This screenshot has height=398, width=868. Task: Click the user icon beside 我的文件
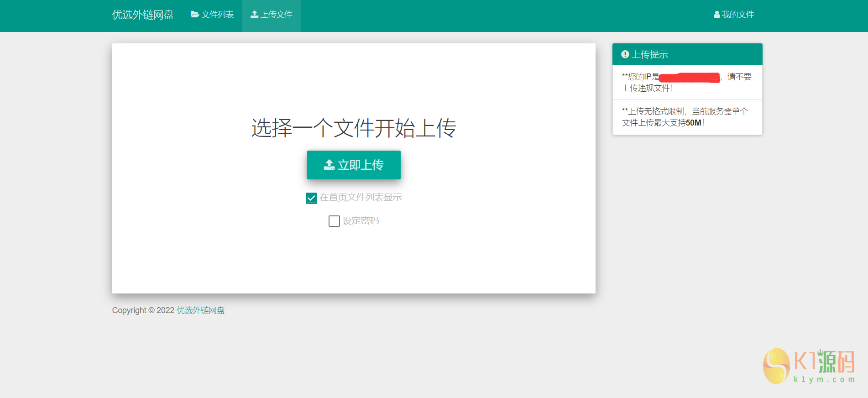(x=716, y=15)
